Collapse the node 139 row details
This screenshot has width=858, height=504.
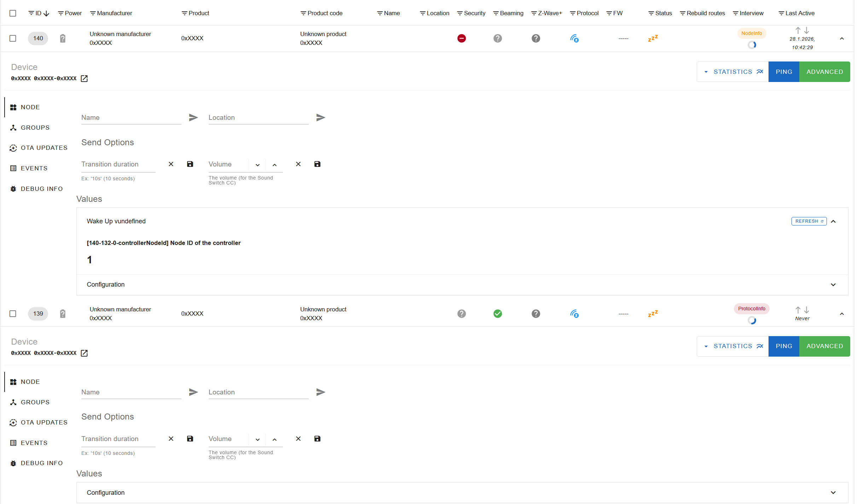841,313
